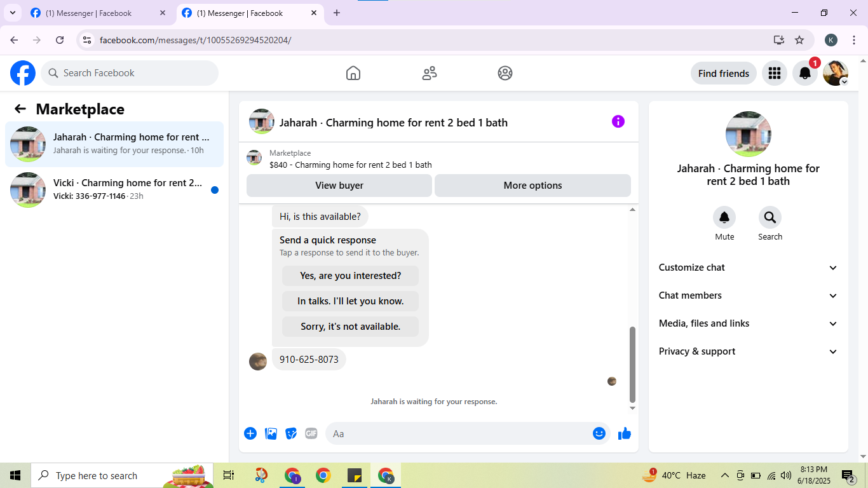Viewport: 868px width, 488px height.
Task: Switch to the first Messenger browser tab
Action: point(98,13)
